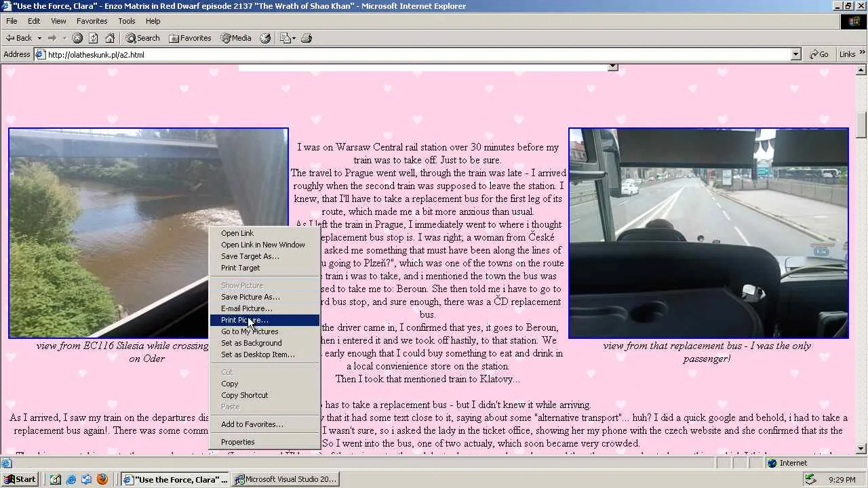
Task: Launch Outlook Express from quick launch
Action: click(87, 479)
